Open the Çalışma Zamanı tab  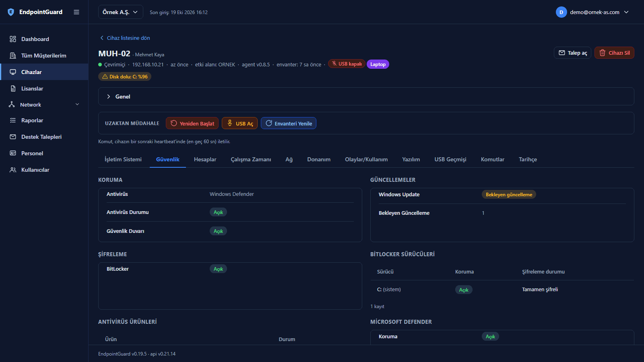pos(251,159)
